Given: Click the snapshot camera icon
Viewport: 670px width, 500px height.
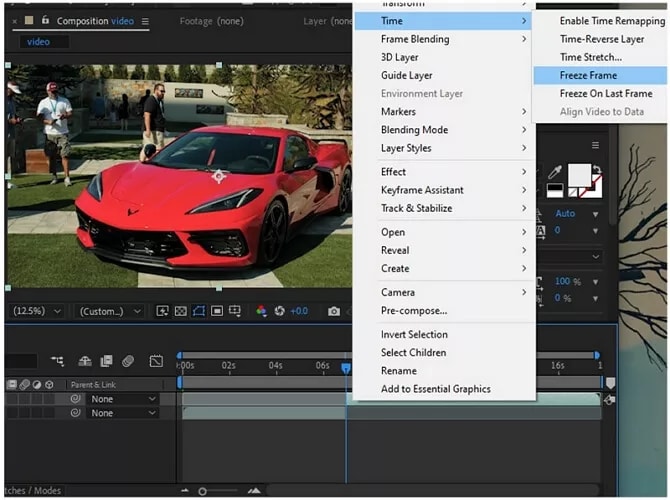Looking at the screenshot, I should point(334,311).
